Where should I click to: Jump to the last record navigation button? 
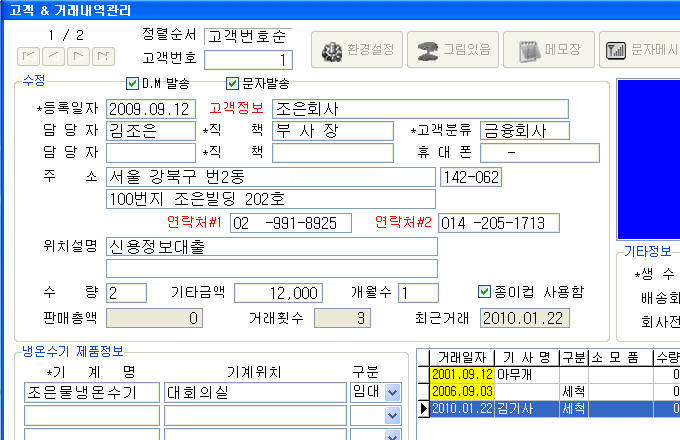point(100,55)
